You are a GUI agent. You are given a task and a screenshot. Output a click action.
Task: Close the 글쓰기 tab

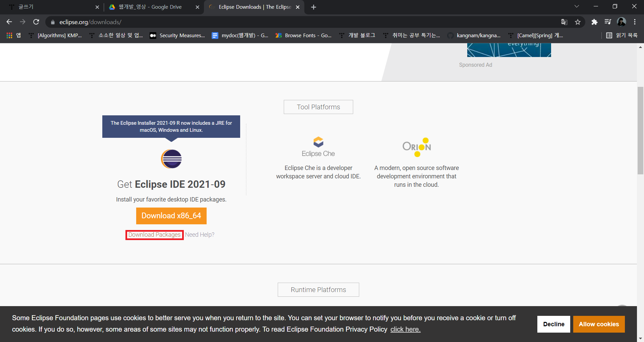tap(97, 7)
